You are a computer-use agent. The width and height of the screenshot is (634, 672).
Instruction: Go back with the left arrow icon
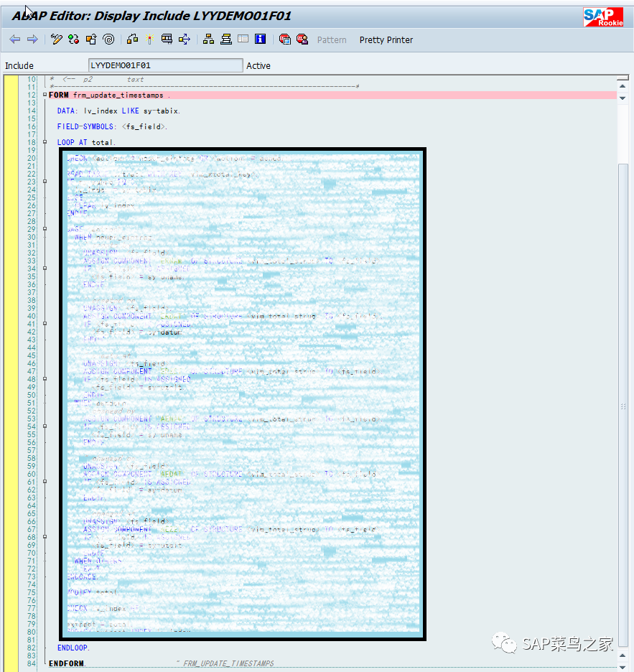click(14, 39)
